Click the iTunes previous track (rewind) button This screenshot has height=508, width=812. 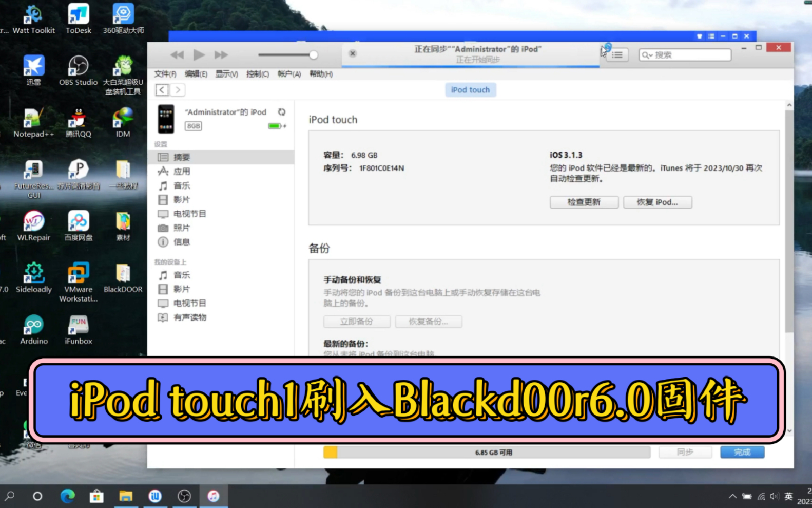pyautogui.click(x=177, y=55)
